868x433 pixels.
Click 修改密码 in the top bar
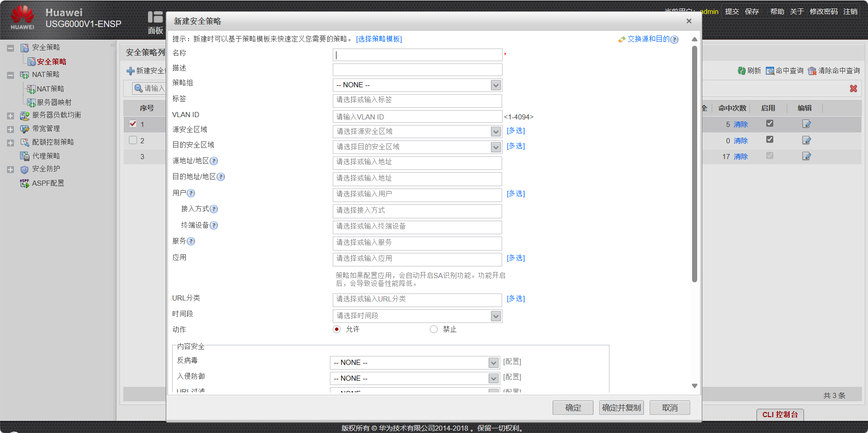click(824, 12)
